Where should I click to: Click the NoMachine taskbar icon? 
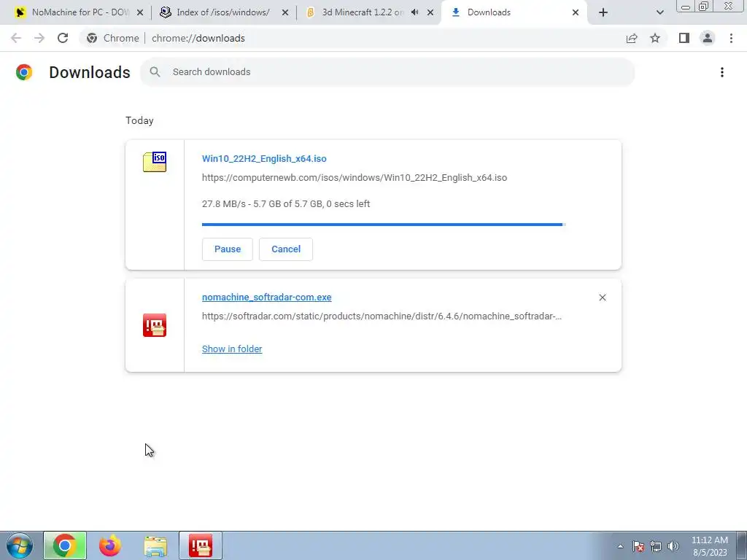(201, 545)
